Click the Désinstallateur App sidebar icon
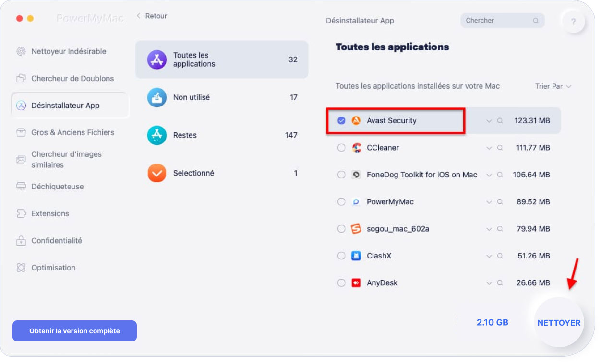The image size is (601, 364). point(21,106)
